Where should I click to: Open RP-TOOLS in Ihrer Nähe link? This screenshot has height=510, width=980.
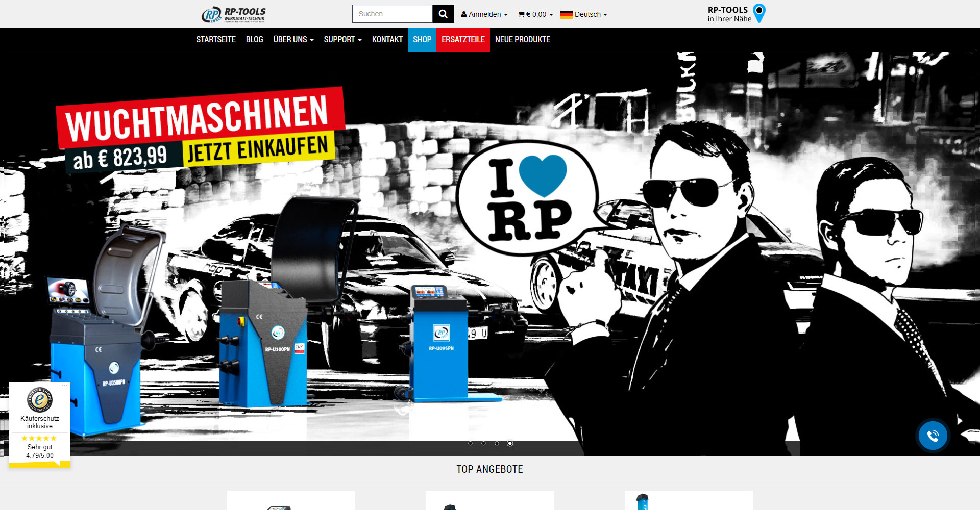tap(736, 14)
